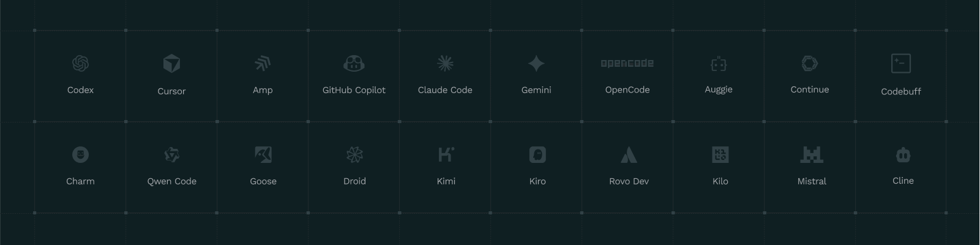
Task: Open the Rovo Dev text link
Action: click(629, 181)
